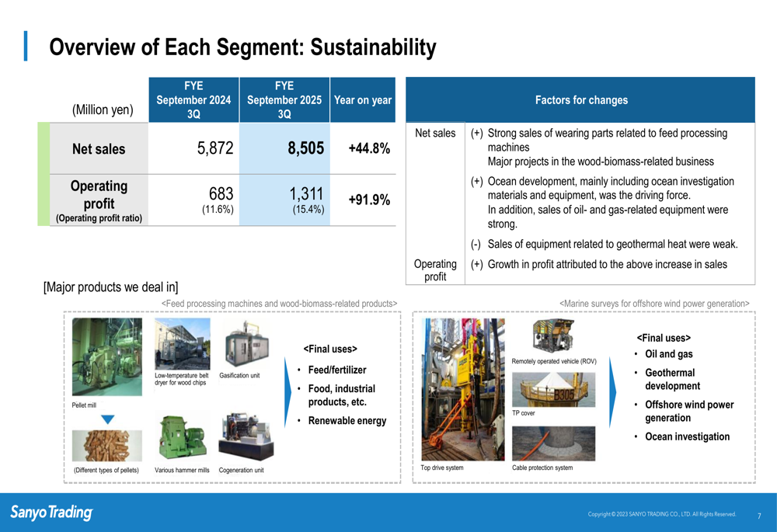This screenshot has width=777, height=532.
Task: Click the net sales value 8,505
Action: 305,148
